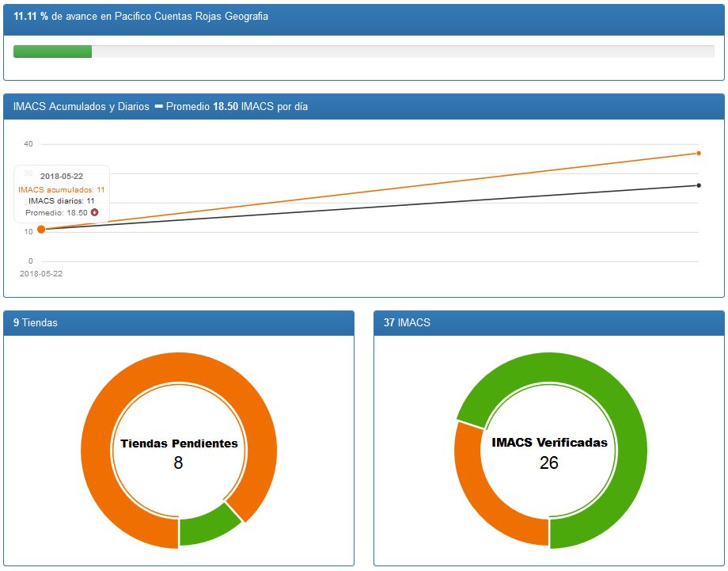Click the 'IMACS Verificadas' label
This screenshot has height=571, width=728.
click(x=550, y=442)
